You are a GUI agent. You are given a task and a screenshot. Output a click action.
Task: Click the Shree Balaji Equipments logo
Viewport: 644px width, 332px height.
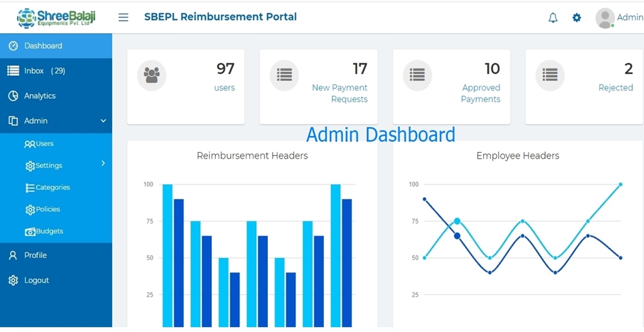(56, 17)
